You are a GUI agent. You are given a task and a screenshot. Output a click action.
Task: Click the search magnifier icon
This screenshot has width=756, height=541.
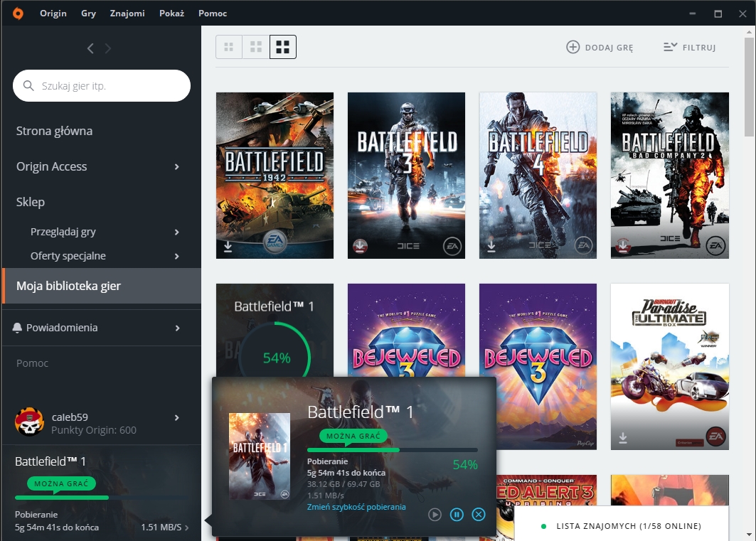click(x=28, y=86)
